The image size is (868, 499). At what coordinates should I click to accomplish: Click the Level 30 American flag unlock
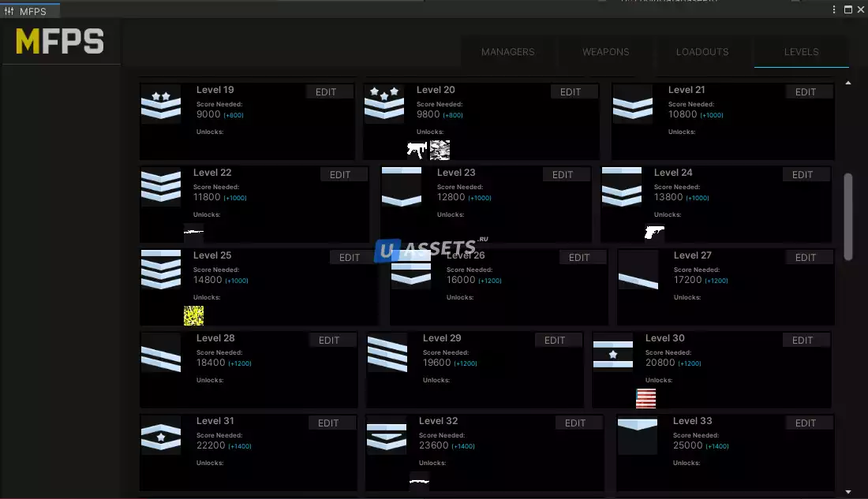tap(646, 398)
